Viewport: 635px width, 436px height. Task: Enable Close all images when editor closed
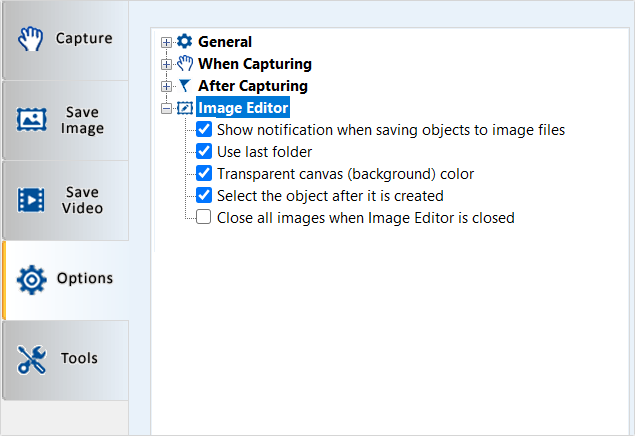tap(204, 218)
